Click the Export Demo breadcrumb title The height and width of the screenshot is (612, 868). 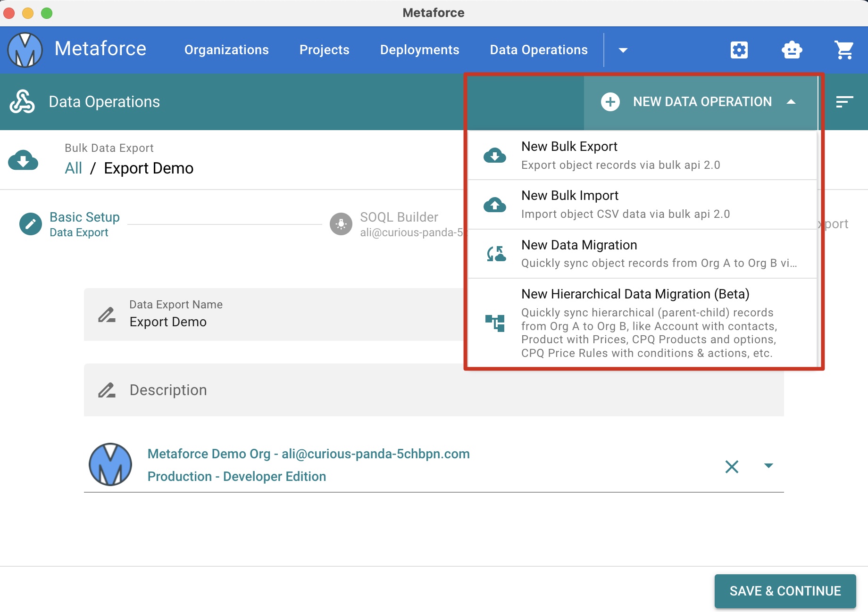pos(149,168)
